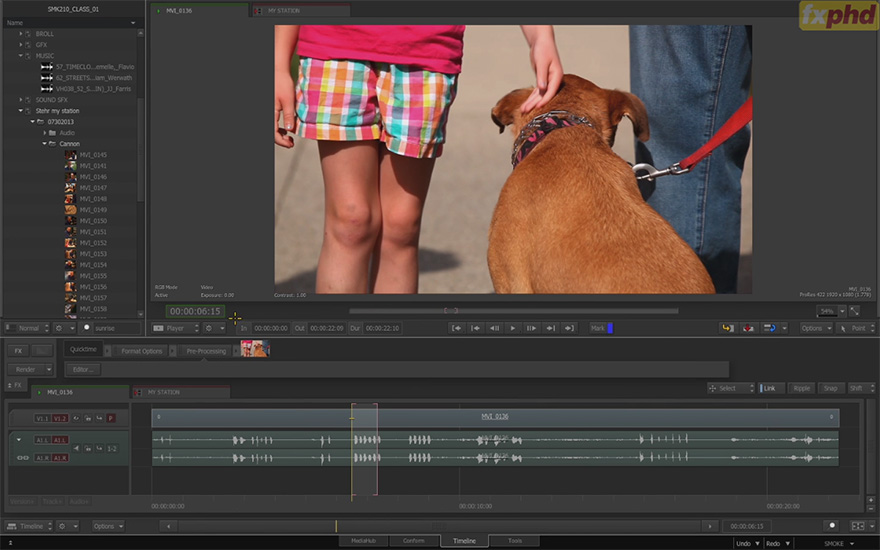
Task: Click the blue Replace edit icon
Action: coord(769,328)
